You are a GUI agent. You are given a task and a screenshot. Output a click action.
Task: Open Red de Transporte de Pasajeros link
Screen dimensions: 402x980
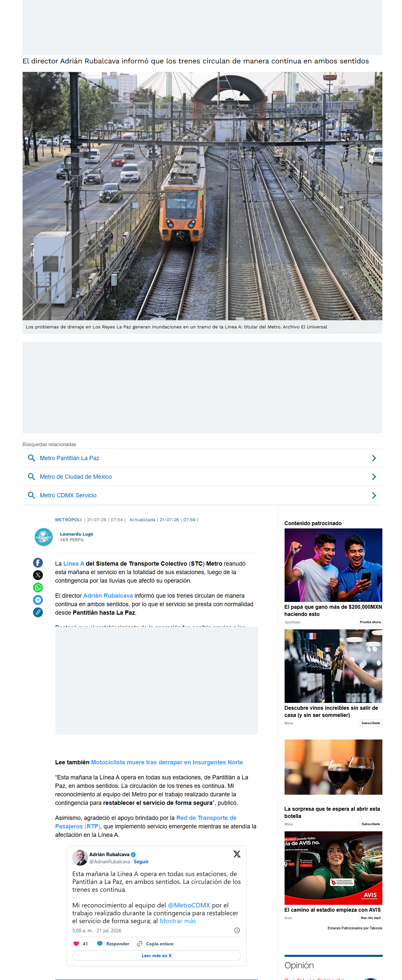click(146, 822)
